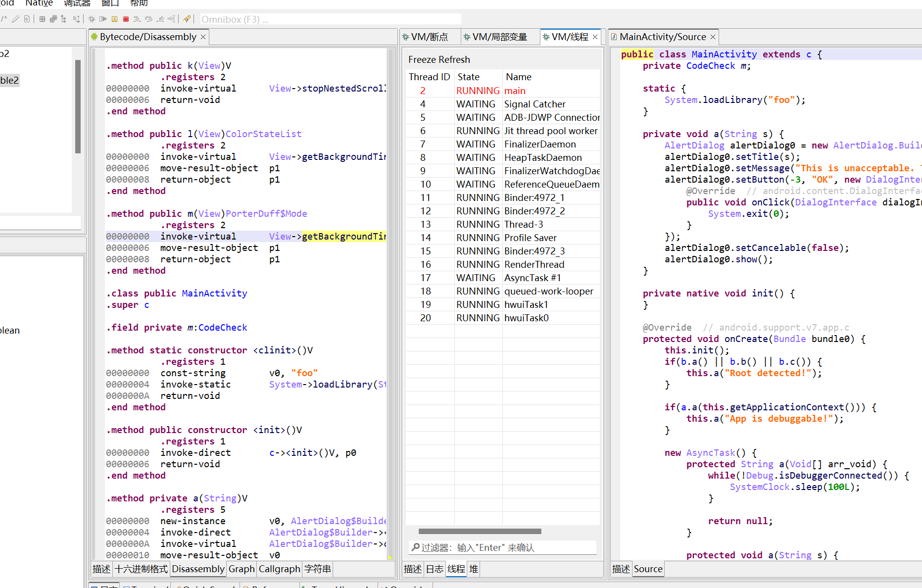
Task: Click the comment (/*) toolbar icon
Action: coord(4,19)
